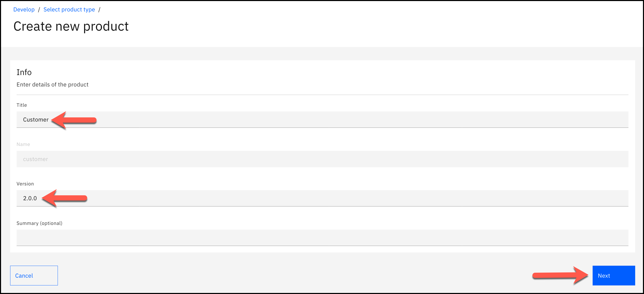The width and height of the screenshot is (644, 294).
Task: Click the greyed-out Name label
Action: (x=23, y=144)
